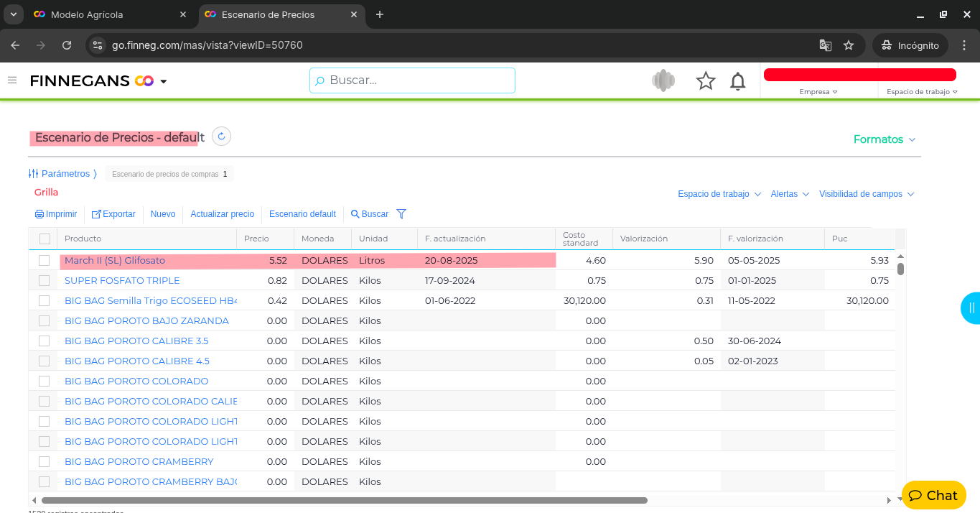Open Visibilidad de campos dropdown
The image size is (980, 513).
866,194
